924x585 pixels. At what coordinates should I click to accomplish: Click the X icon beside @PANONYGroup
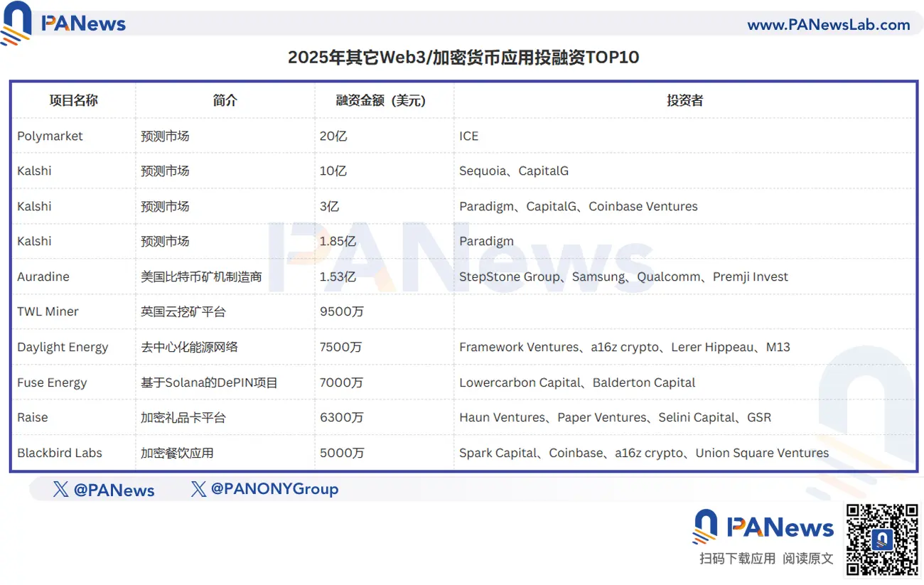199,489
